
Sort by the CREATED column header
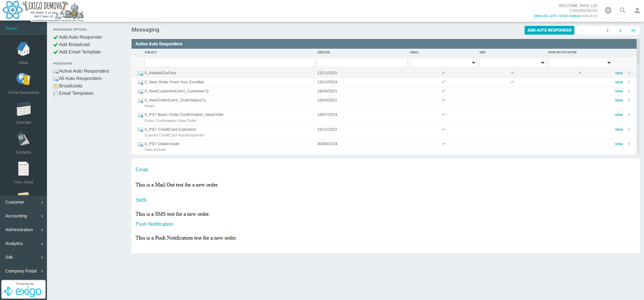[323, 52]
